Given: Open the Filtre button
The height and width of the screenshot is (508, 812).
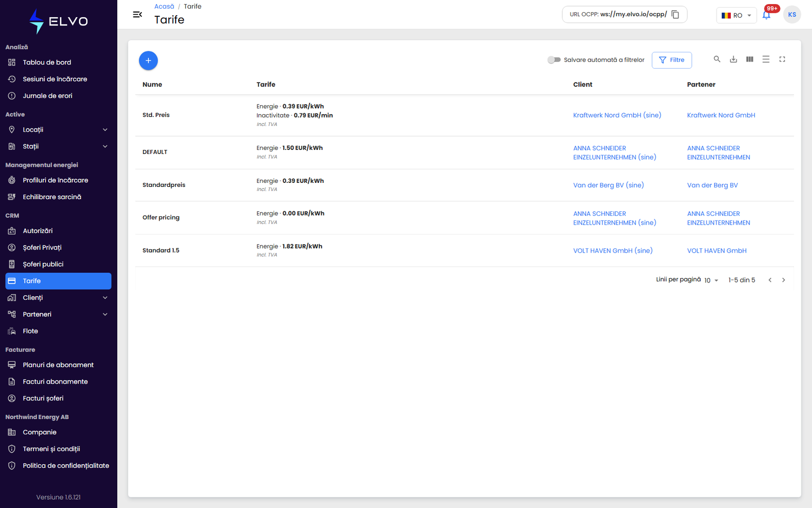Looking at the screenshot, I should tap(671, 60).
